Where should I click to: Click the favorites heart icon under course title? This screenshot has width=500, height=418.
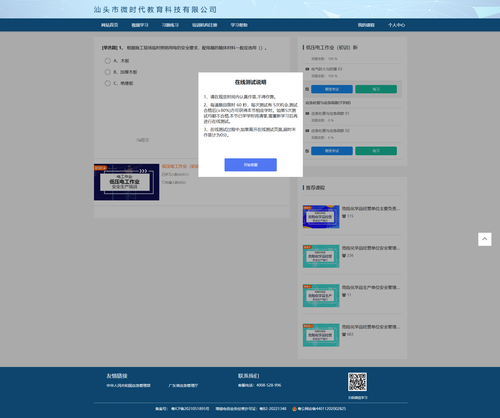point(163,182)
